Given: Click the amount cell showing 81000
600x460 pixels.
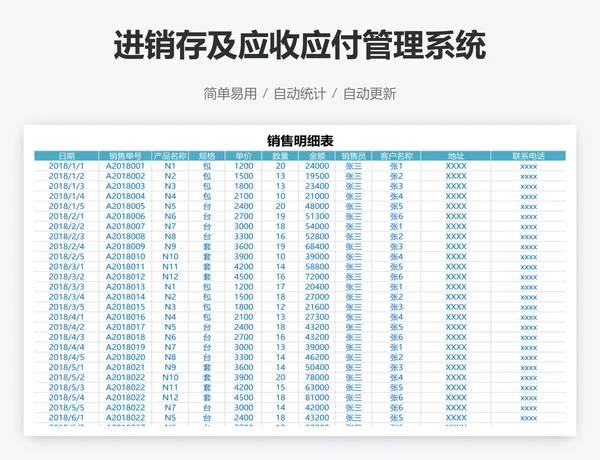Looking at the screenshot, I should (317, 397).
